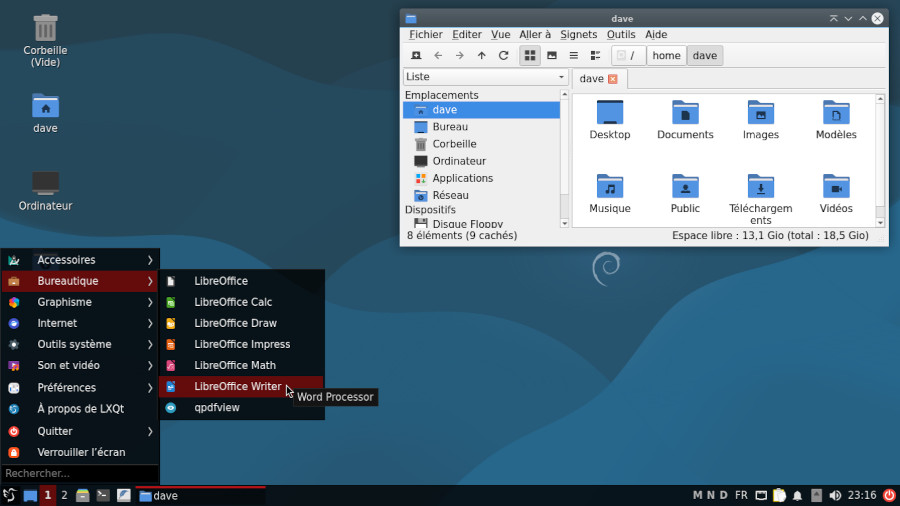Switch to detailed list view mode
The width and height of the screenshot is (900, 506).
[x=595, y=56]
